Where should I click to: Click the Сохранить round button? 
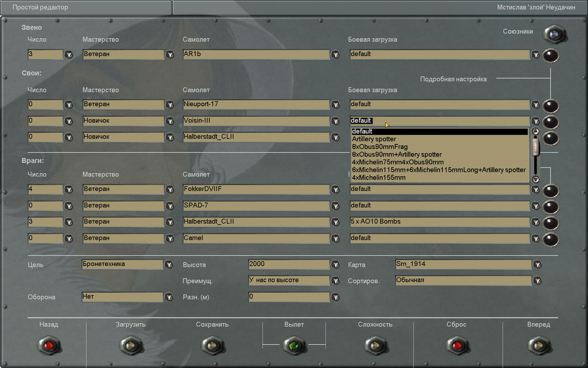pos(212,345)
